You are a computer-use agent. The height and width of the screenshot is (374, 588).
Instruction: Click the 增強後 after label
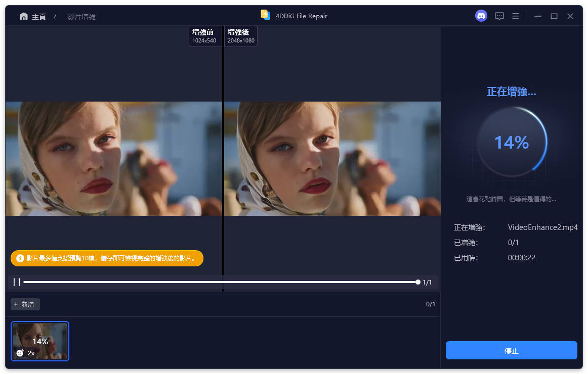coord(240,36)
